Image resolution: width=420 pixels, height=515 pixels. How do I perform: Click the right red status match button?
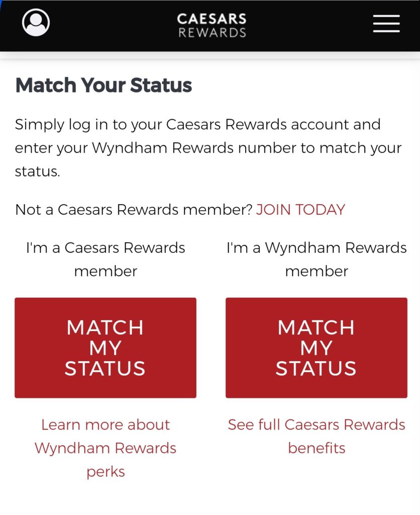(x=316, y=348)
